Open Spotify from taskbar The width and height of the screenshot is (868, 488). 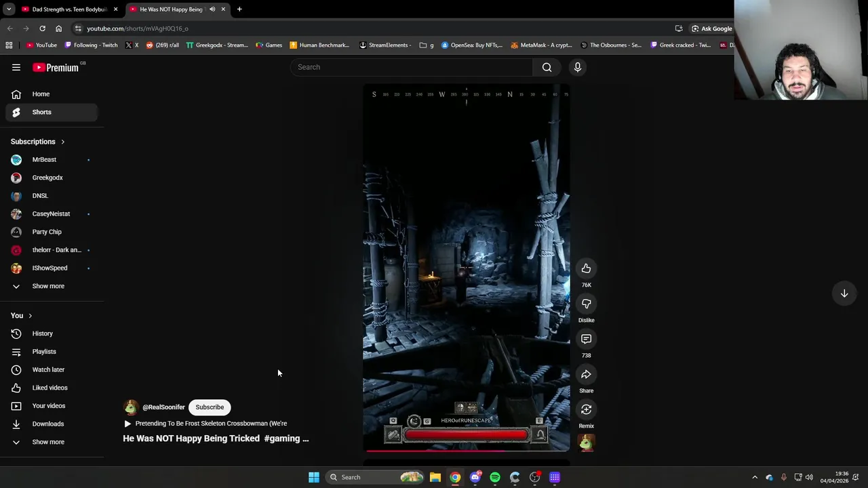(495, 477)
